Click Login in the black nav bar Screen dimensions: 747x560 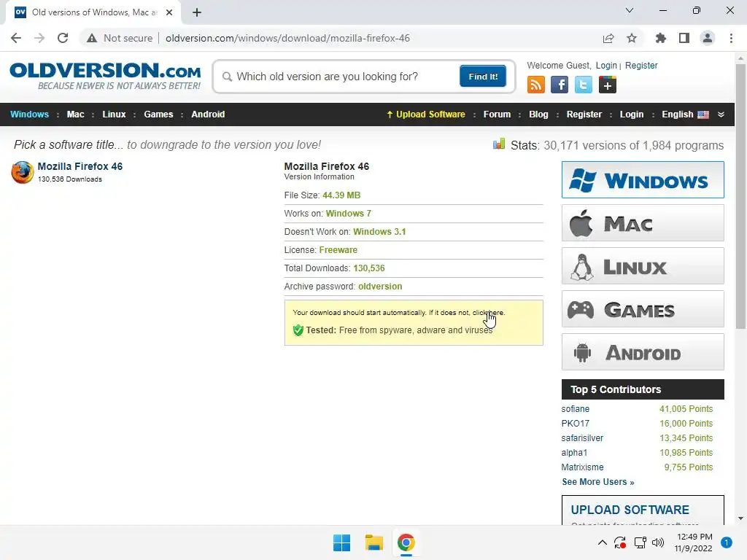[631, 114]
